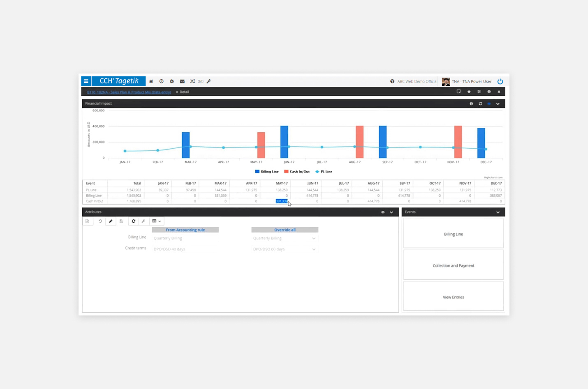The image size is (588, 389).
Task: Open the Sales Plan & Product Mix link
Action: [x=128, y=92]
